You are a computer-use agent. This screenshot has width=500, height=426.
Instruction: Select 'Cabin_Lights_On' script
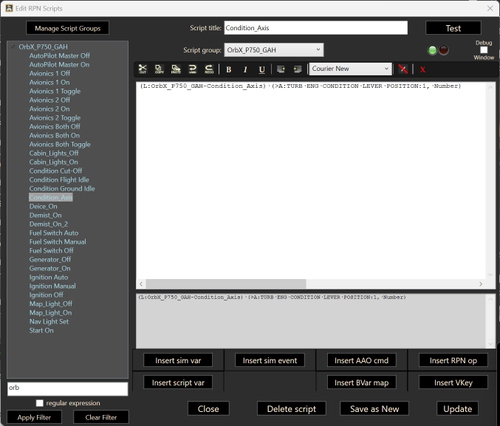[54, 162]
